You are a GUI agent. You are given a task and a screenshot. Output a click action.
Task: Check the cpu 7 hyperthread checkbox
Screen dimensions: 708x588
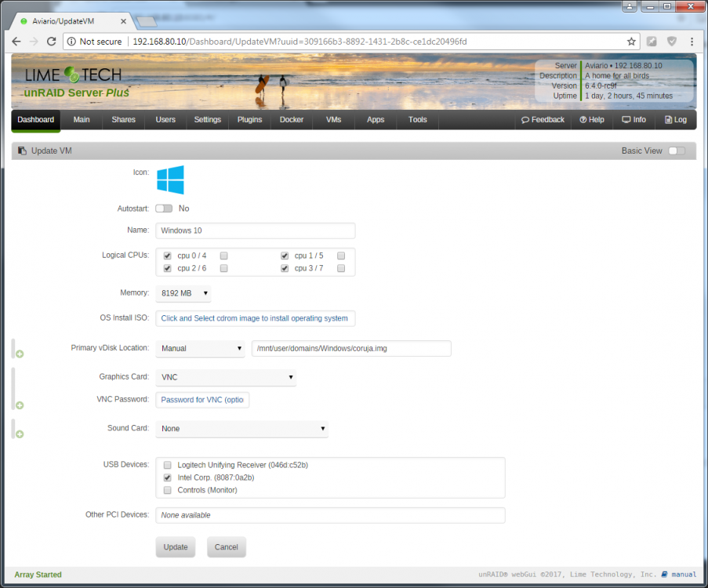coord(341,268)
